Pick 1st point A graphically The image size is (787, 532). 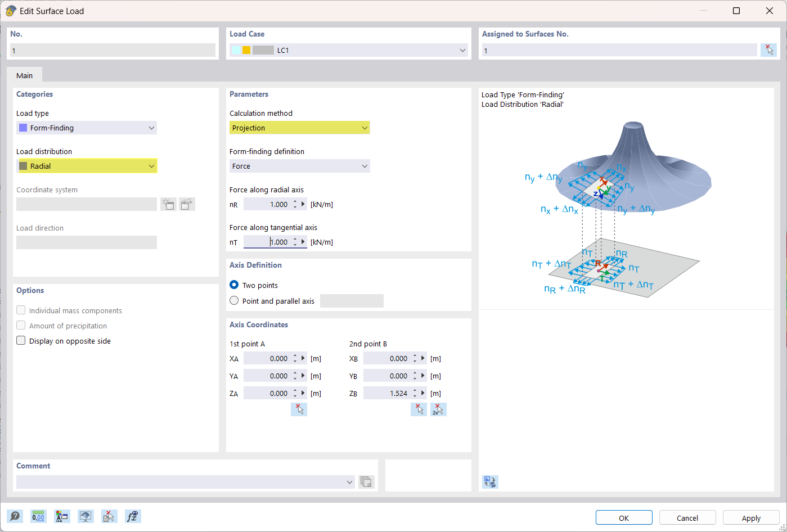click(299, 409)
